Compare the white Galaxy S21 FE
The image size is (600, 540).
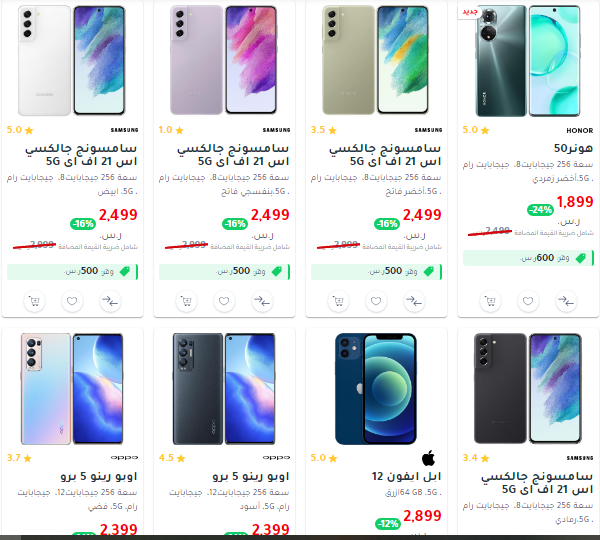coord(110,302)
